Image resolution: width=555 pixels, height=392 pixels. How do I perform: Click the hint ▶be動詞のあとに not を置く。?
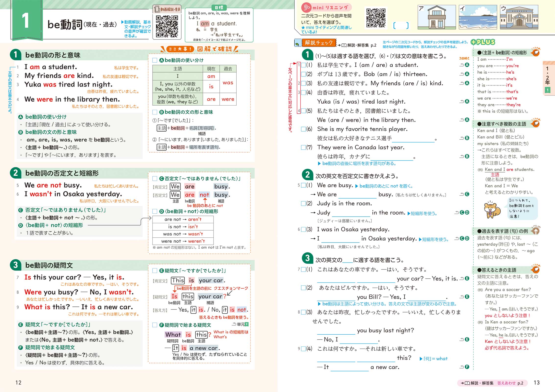coord(384,186)
